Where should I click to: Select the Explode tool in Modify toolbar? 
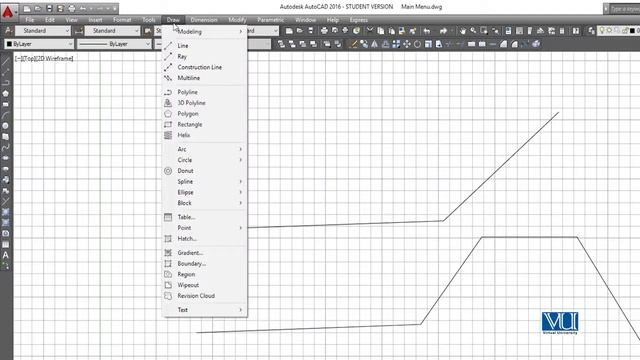click(536, 44)
